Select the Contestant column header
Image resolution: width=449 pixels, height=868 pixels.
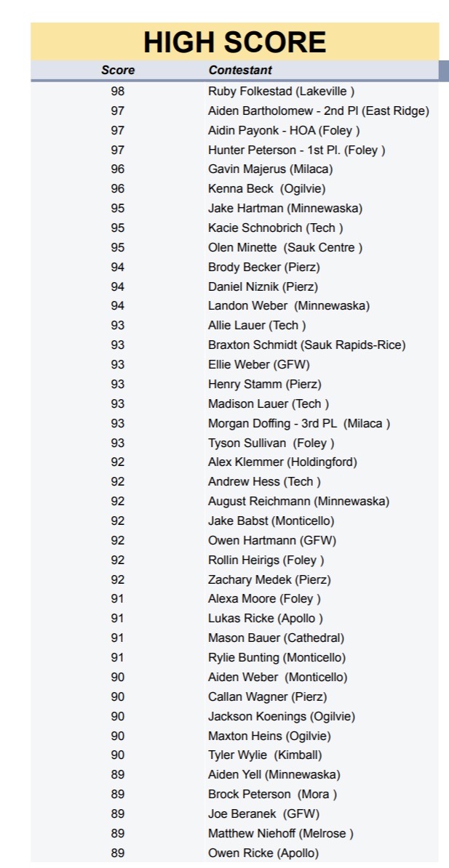click(x=240, y=71)
